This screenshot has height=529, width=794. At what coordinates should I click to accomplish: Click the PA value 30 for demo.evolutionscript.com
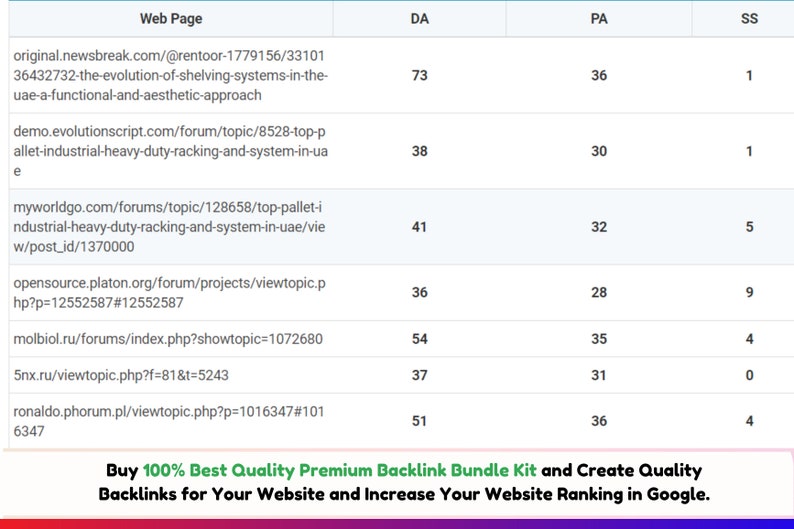598,151
